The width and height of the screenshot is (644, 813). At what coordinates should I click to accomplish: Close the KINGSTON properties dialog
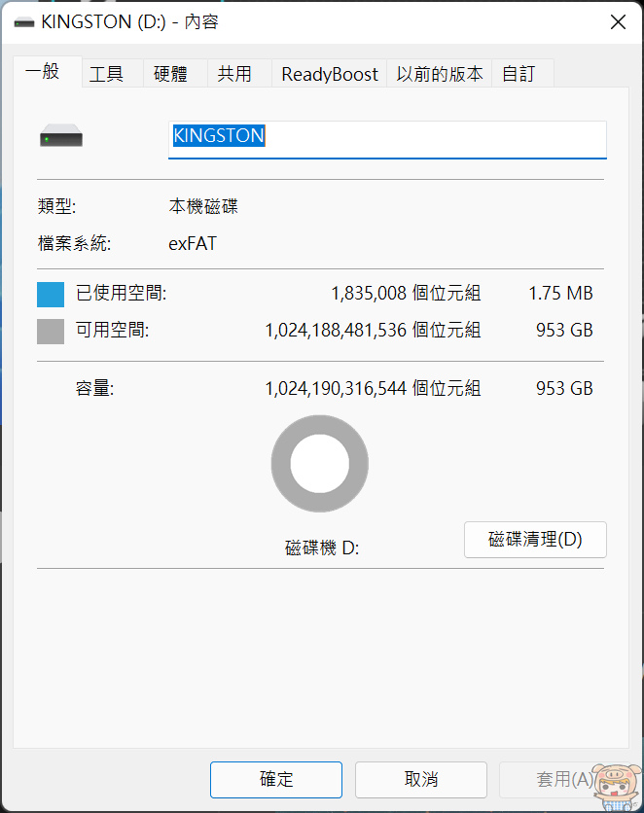coord(618,22)
